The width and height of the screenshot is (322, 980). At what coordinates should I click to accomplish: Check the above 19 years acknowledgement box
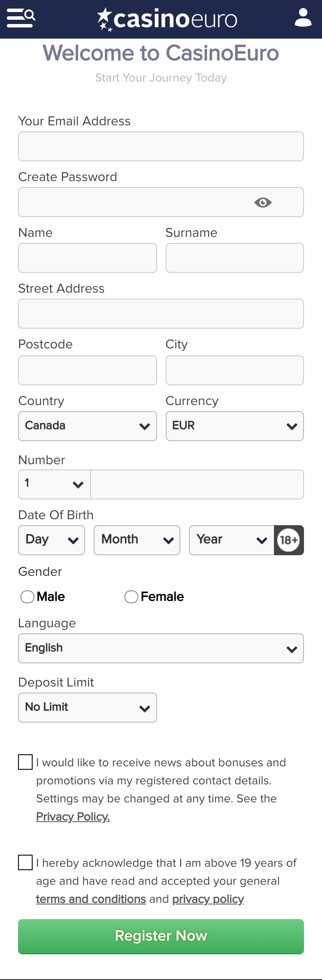coord(25,862)
